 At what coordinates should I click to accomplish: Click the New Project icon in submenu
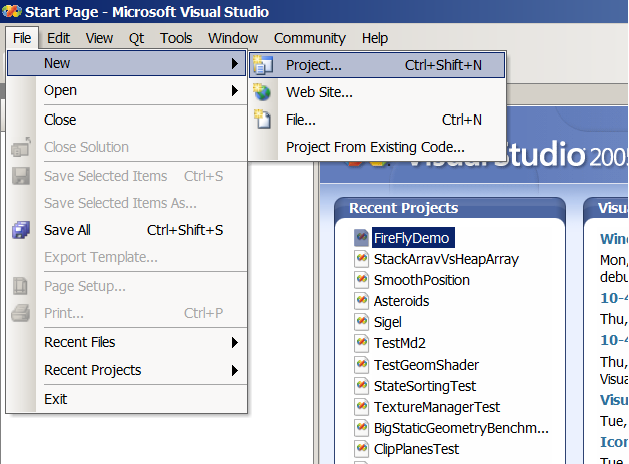coord(263,65)
